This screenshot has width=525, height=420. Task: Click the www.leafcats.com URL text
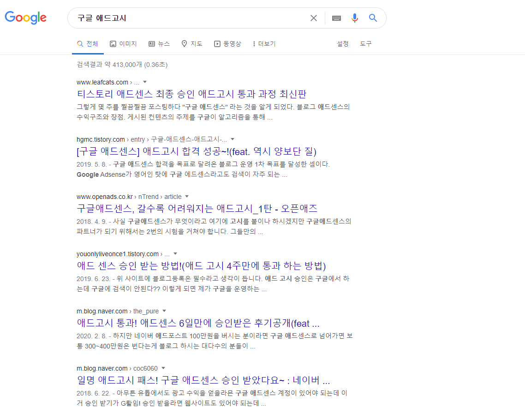coord(102,83)
